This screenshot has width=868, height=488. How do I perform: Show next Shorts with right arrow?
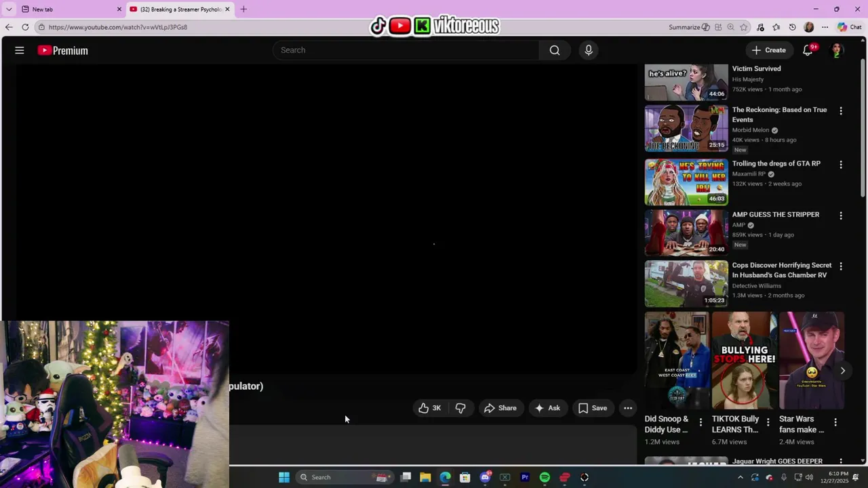click(x=843, y=371)
